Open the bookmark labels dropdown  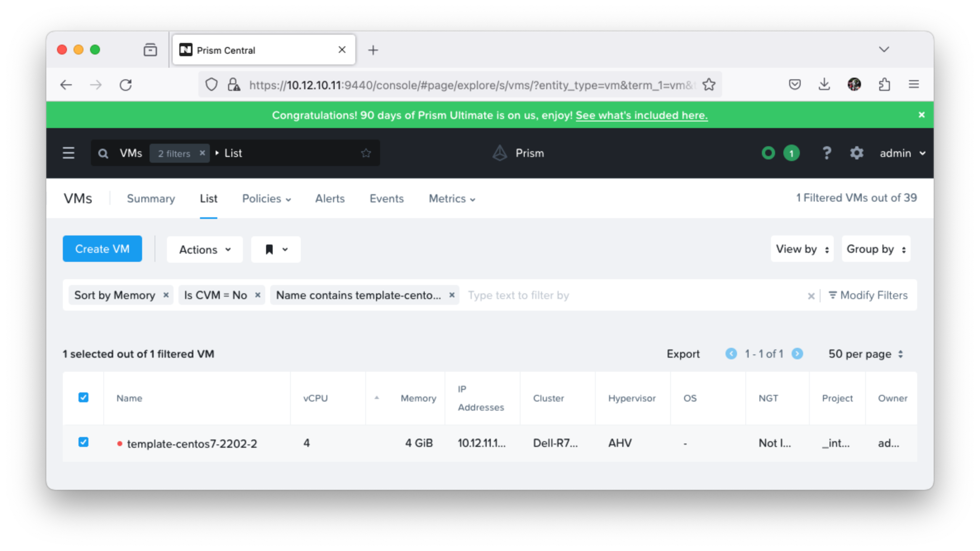(276, 249)
